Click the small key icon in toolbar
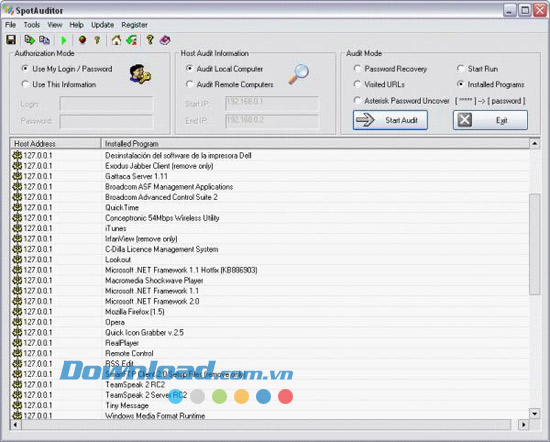The height and width of the screenshot is (442, 550). [97, 40]
